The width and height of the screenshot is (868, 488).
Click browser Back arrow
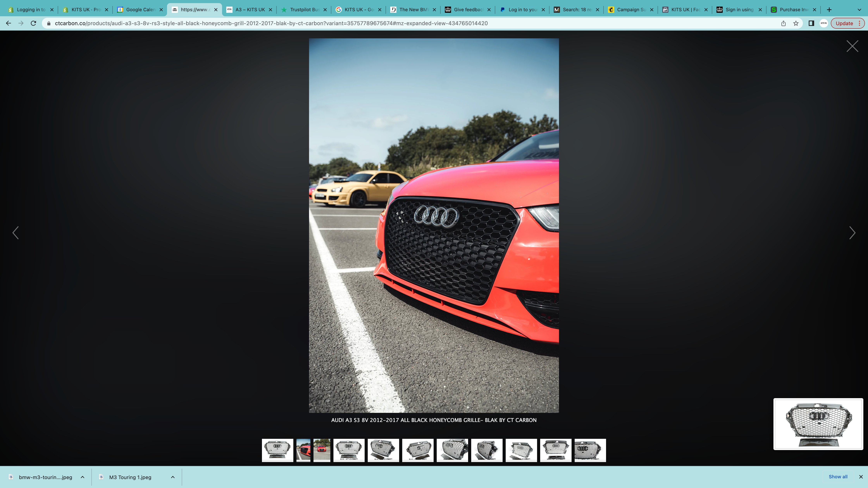[x=8, y=23]
